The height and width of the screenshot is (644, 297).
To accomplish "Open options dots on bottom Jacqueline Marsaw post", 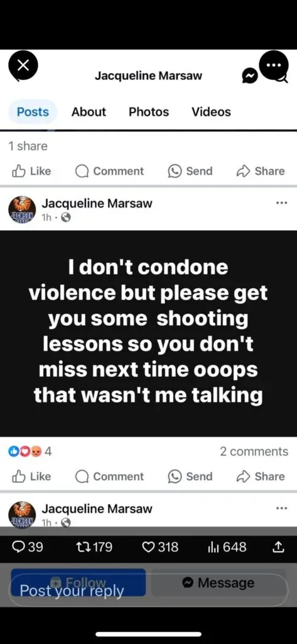I will pyautogui.click(x=281, y=508).
